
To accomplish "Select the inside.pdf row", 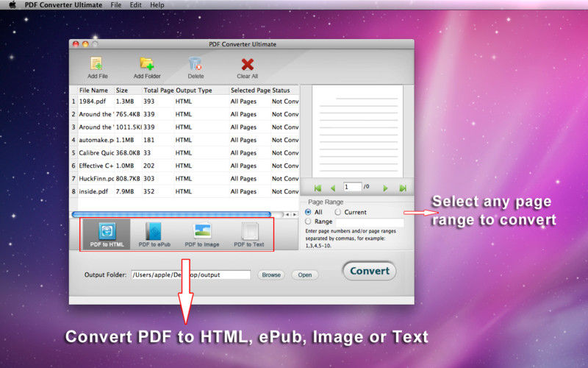I will [x=184, y=191].
